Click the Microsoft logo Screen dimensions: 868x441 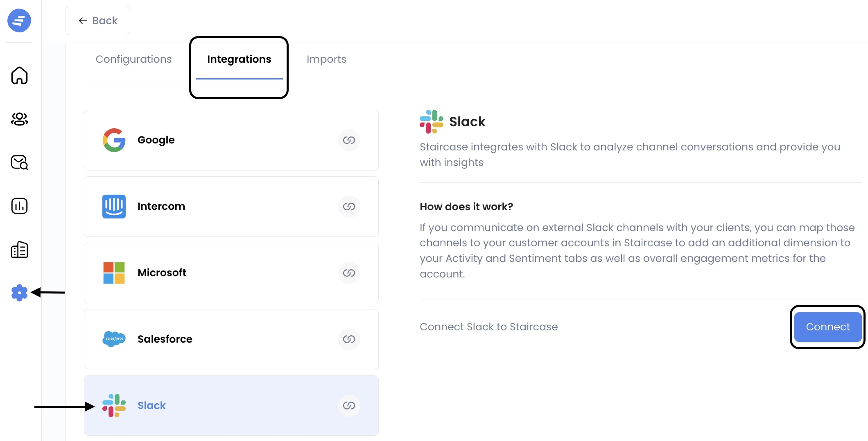tap(114, 273)
